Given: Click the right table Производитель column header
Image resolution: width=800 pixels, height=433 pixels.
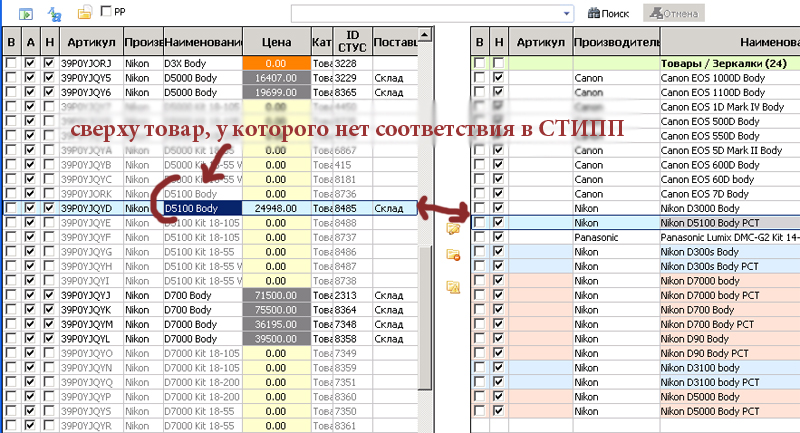Looking at the screenshot, I should [616, 42].
